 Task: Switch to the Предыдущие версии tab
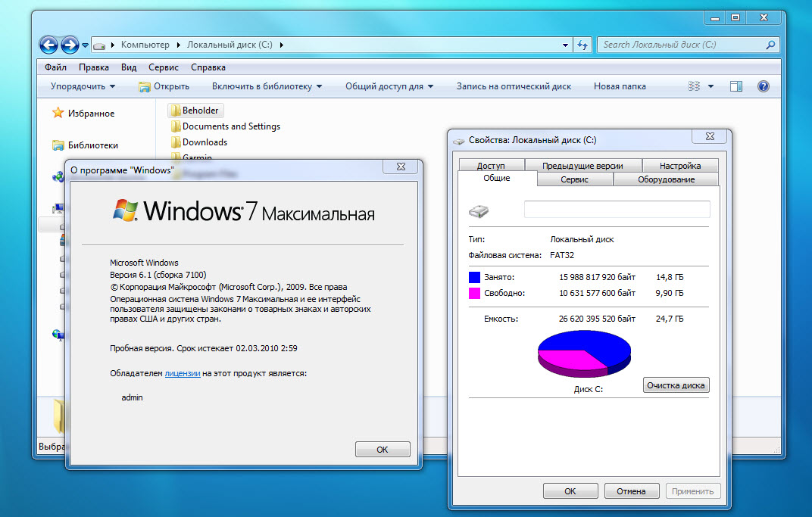582,166
